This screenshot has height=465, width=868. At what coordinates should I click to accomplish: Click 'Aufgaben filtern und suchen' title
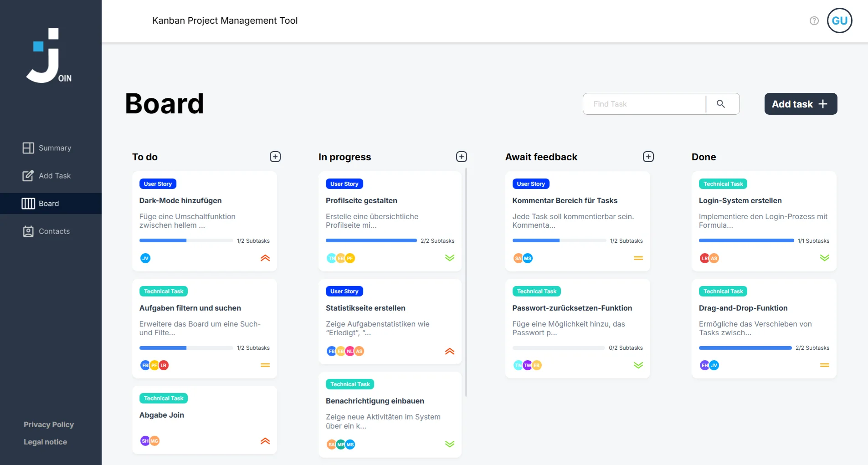click(x=190, y=308)
